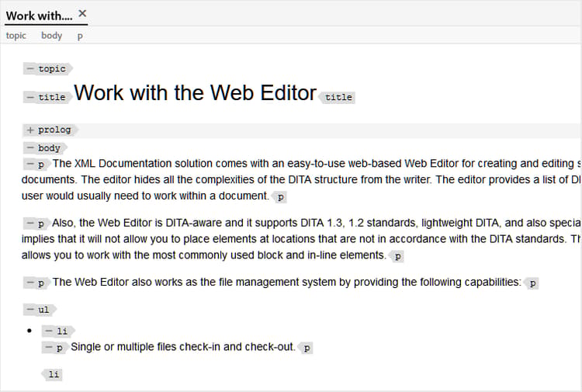582x392 pixels.
Task: Click the closing title tag marker
Action: click(338, 97)
